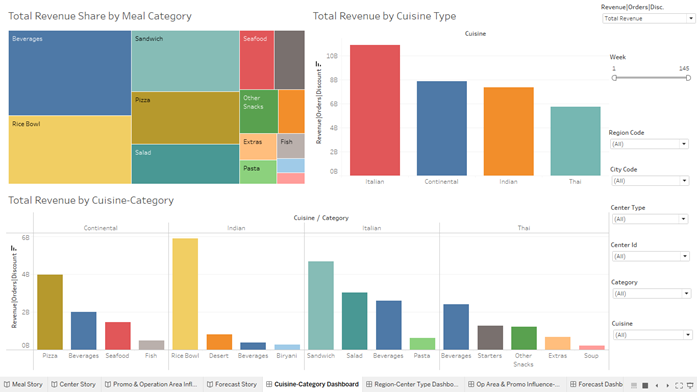Click the Thai cuisine revenue bar
This screenshot has width=697, height=392.
(x=575, y=141)
